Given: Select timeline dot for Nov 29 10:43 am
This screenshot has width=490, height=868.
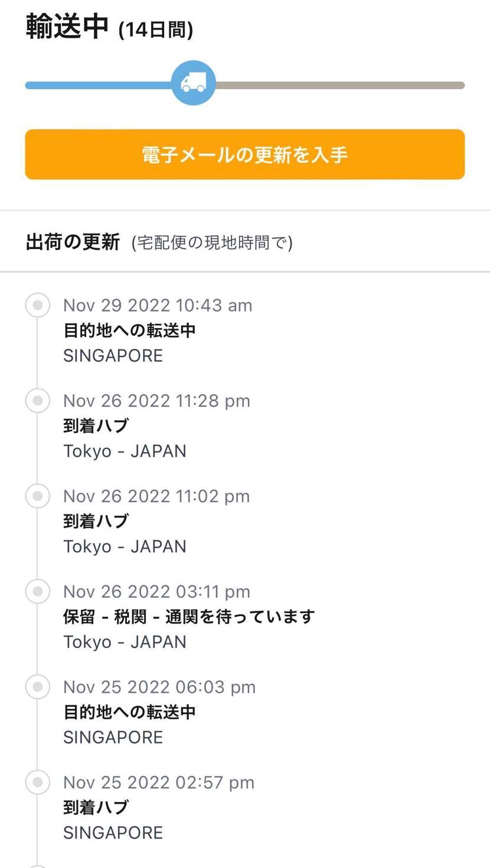Looking at the screenshot, I should [38, 305].
